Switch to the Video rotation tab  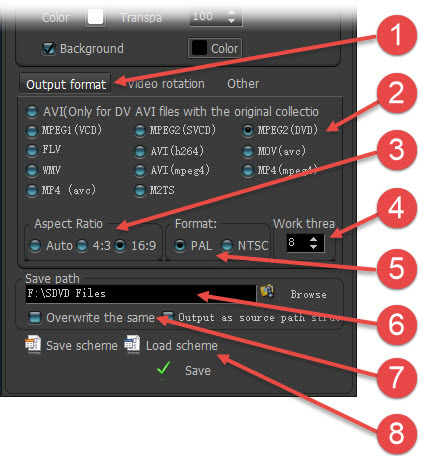click(166, 84)
